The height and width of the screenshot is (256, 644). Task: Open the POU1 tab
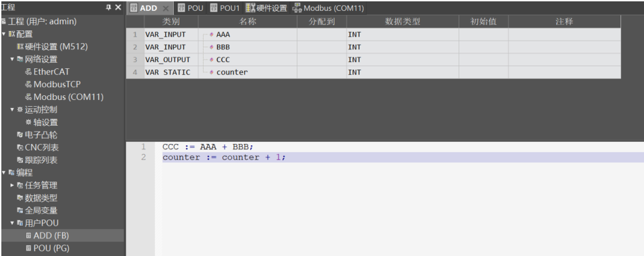click(x=229, y=8)
